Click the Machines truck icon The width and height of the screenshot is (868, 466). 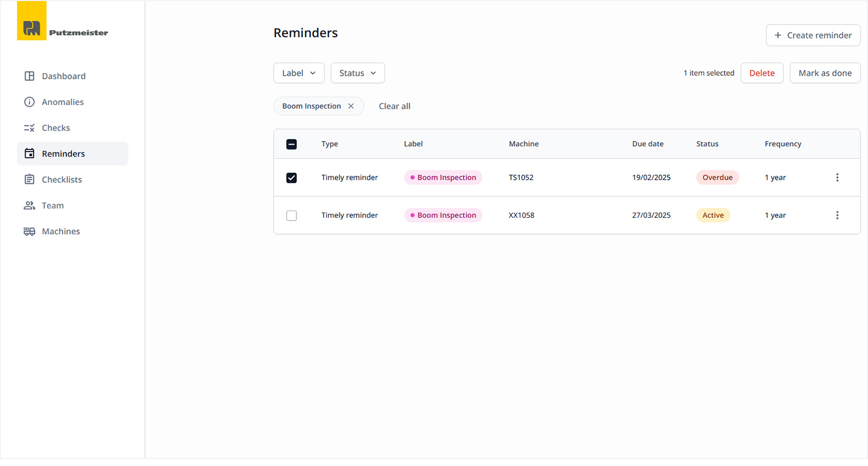(30, 231)
